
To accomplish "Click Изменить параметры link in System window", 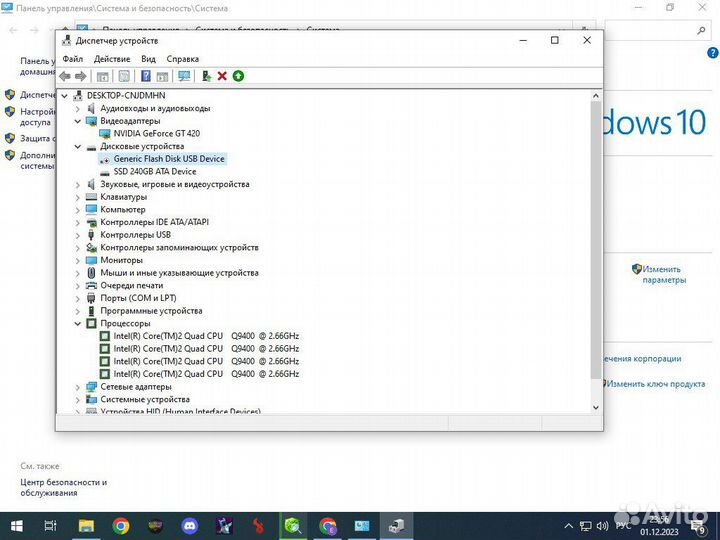I will point(664,275).
